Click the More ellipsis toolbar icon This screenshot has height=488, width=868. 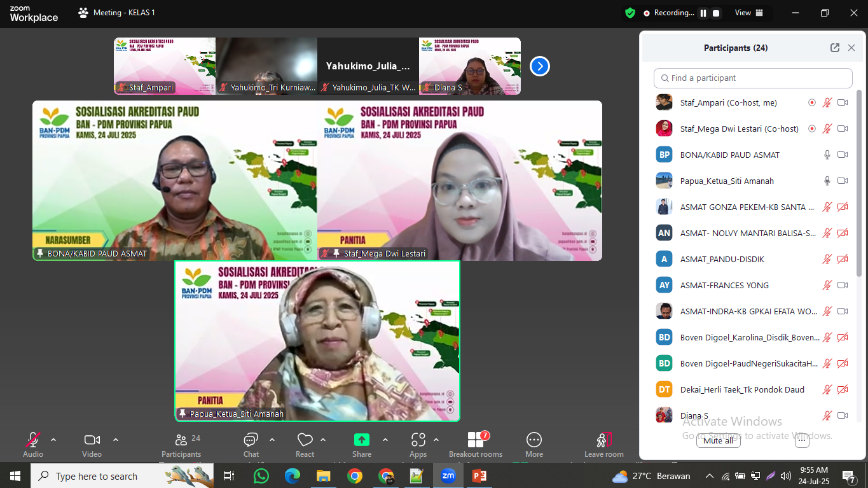(534, 440)
